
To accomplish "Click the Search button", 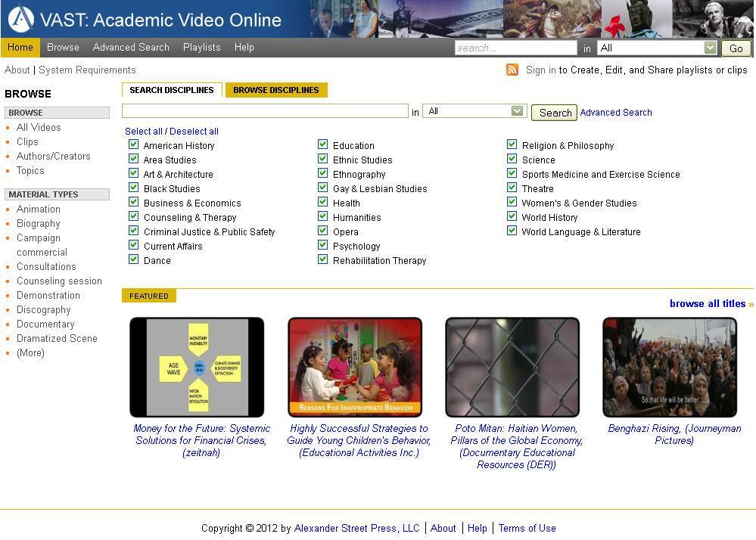I will coord(554,112).
